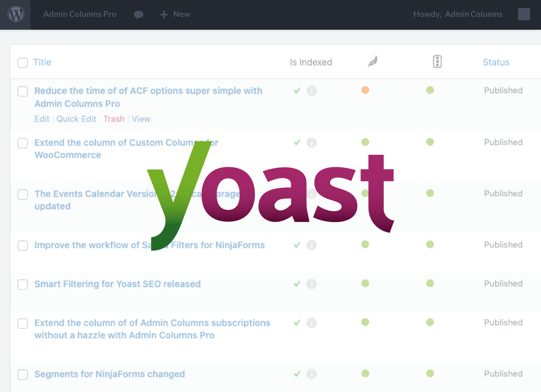Image resolution: width=541 pixels, height=392 pixels.
Task: Click the indexed checkmark for Reduce the time row
Action: 297,91
